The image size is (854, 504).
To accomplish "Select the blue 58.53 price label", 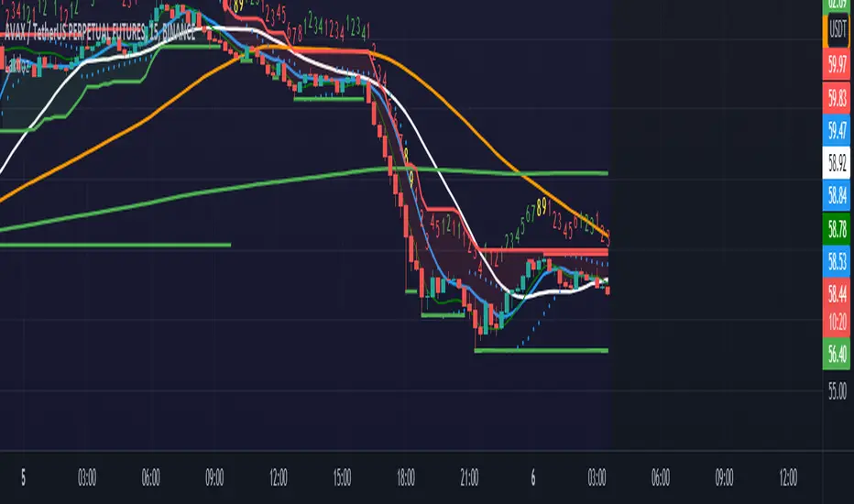I will point(837,261).
